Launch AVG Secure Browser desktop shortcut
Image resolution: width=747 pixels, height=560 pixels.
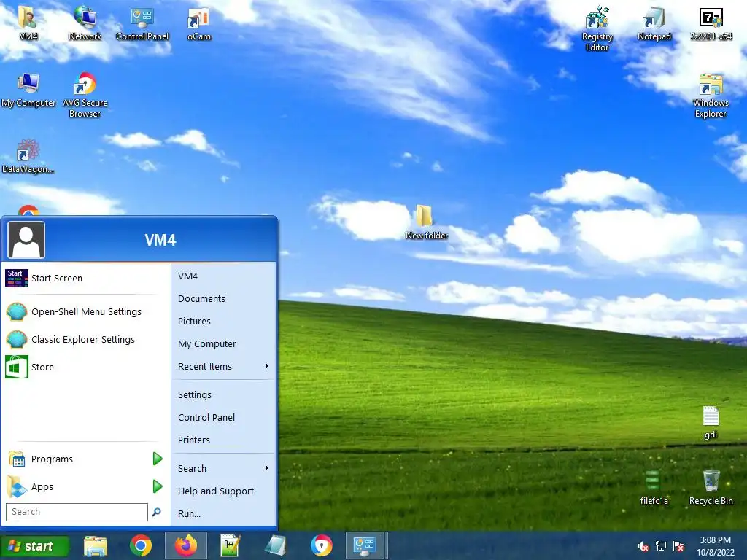tap(85, 96)
